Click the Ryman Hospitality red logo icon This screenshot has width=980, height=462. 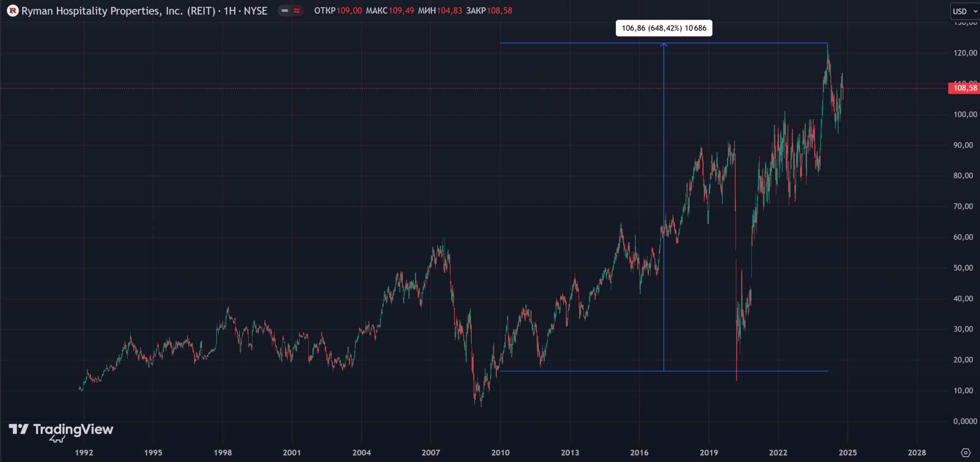pos(13,11)
